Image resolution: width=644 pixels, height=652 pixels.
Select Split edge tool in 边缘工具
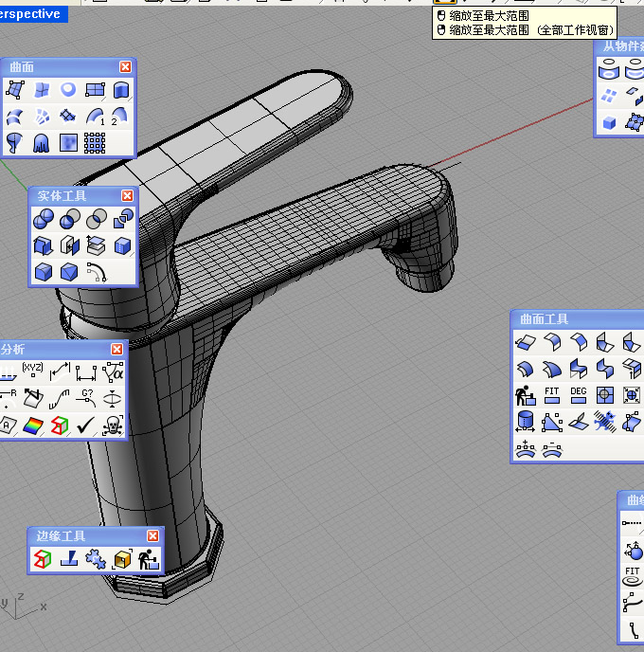point(69,559)
